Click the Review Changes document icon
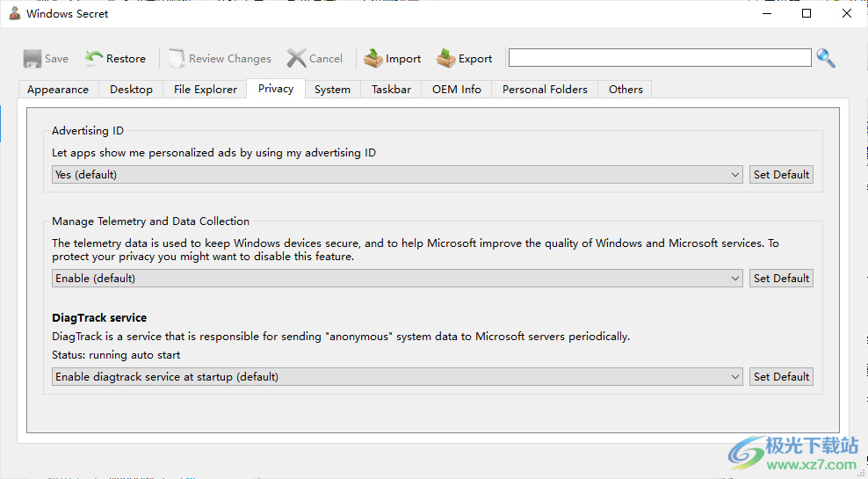The image size is (868, 479). click(177, 59)
